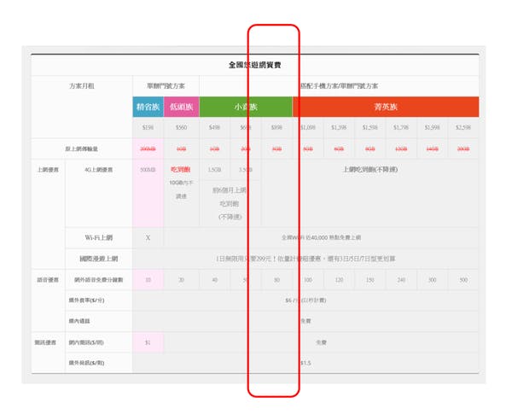Click the 上網優惠 section label
This screenshot has width=512, height=420.
coord(48,170)
